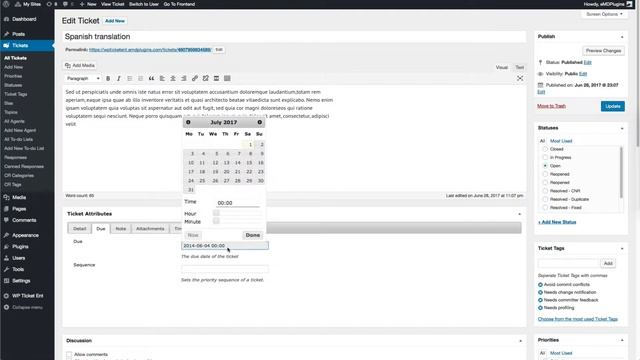
Task: Insert a numbered list
Action: (x=140, y=78)
